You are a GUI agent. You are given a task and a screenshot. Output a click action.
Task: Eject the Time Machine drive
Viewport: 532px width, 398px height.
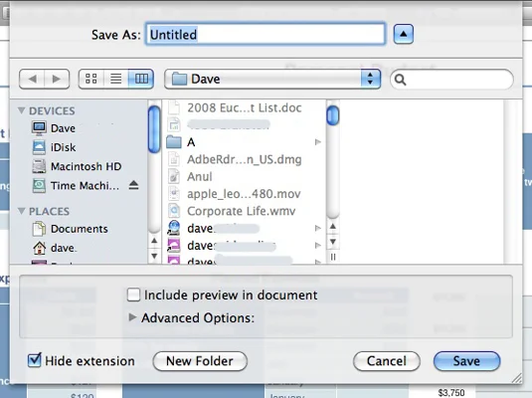pyautogui.click(x=133, y=185)
